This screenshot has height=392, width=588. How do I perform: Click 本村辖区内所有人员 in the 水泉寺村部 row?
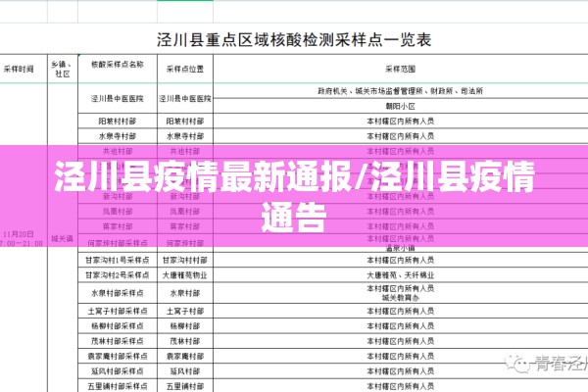tap(401, 136)
